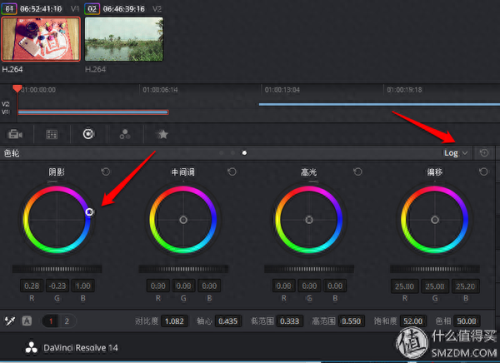Reset all color wheels next to Log
The image size is (500, 363).
pos(484,153)
